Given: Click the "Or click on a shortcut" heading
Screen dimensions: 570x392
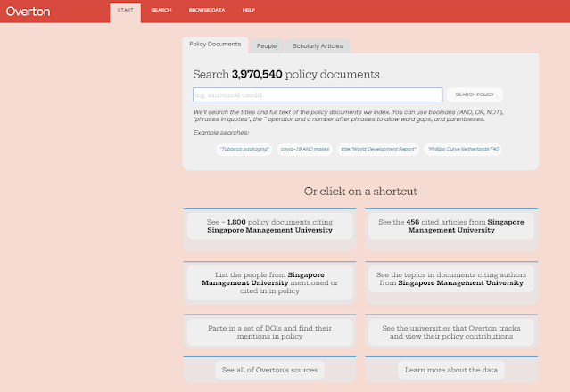Looking at the screenshot, I should [360, 192].
